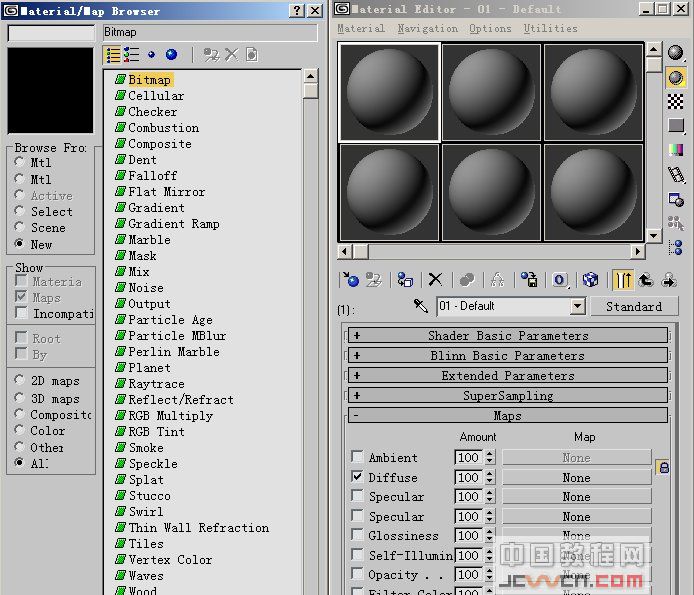The image size is (694, 595).
Task: Click Put Material to Scene icon
Action: pyautogui.click(x=374, y=280)
